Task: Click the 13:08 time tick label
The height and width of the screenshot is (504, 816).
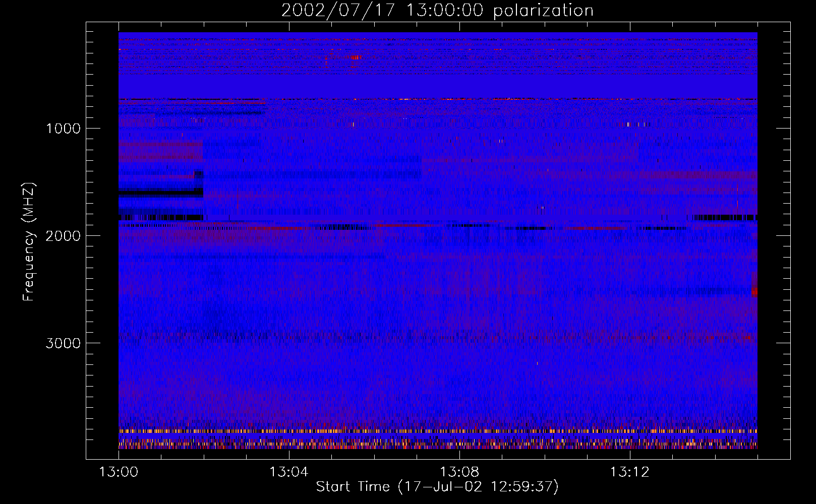Action: click(x=459, y=472)
